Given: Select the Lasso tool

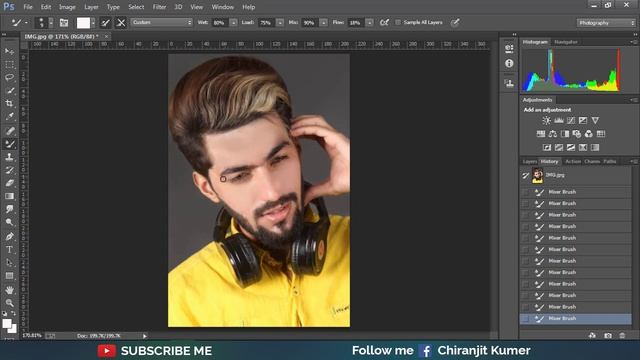Looking at the screenshot, I should coord(9,77).
